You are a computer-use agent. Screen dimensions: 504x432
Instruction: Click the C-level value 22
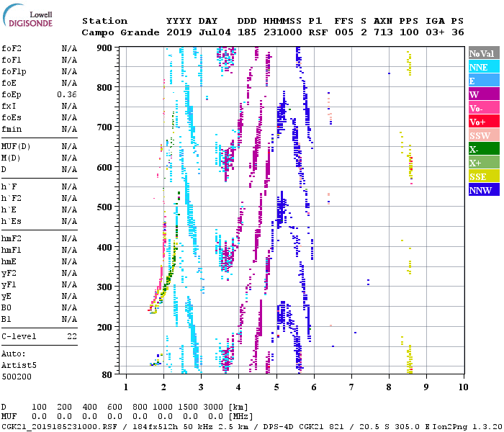tap(72, 336)
